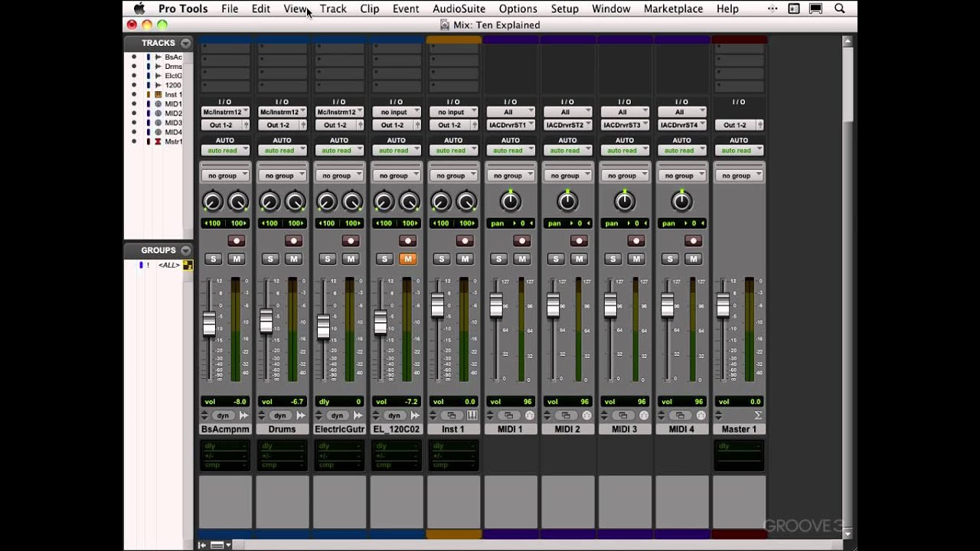Open the Track menu
Viewport: 980px width, 551px height.
point(333,9)
